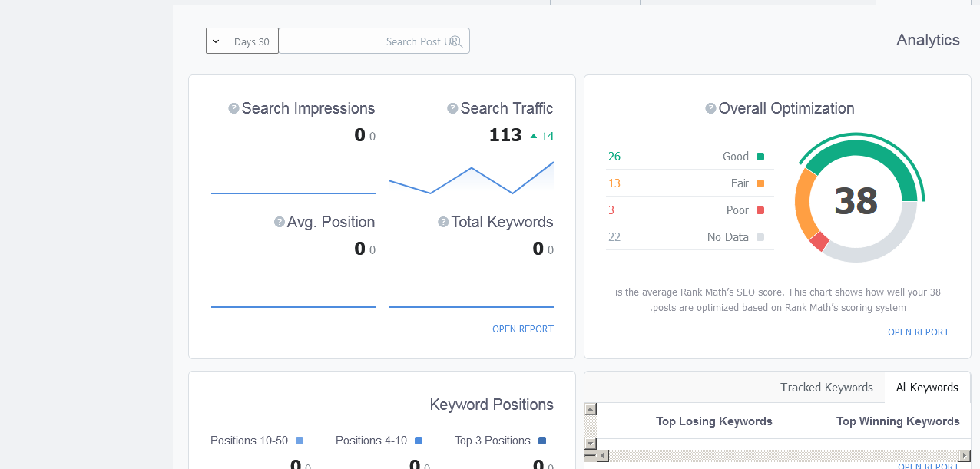The height and width of the screenshot is (469, 980).
Task: Click horizontal scrollbar left arrow
Action: click(x=603, y=456)
